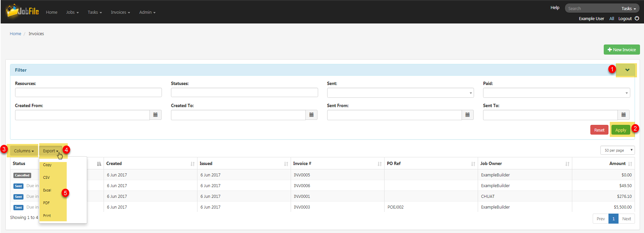
Task: Sort table by Created column icon
Action: [x=192, y=164]
